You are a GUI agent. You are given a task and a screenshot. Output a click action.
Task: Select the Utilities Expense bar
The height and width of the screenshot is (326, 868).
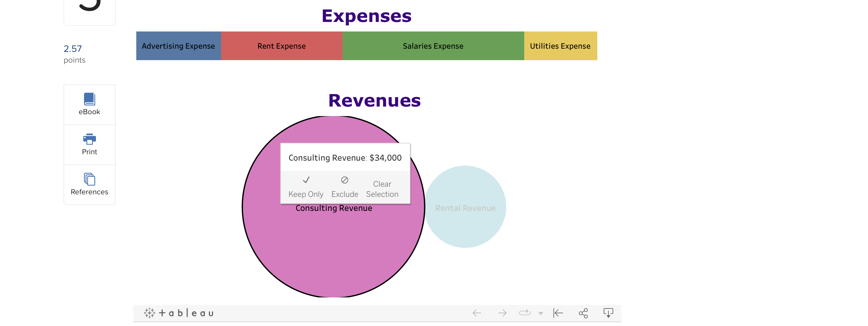tap(560, 46)
